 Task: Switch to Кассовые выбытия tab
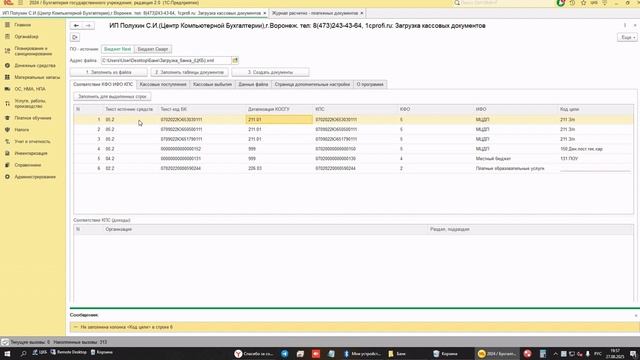(x=212, y=84)
